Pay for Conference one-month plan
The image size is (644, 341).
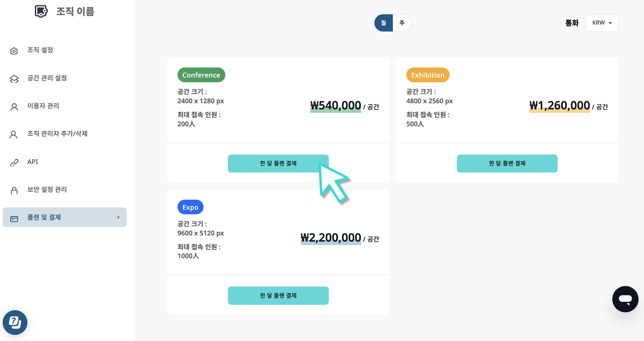278,163
